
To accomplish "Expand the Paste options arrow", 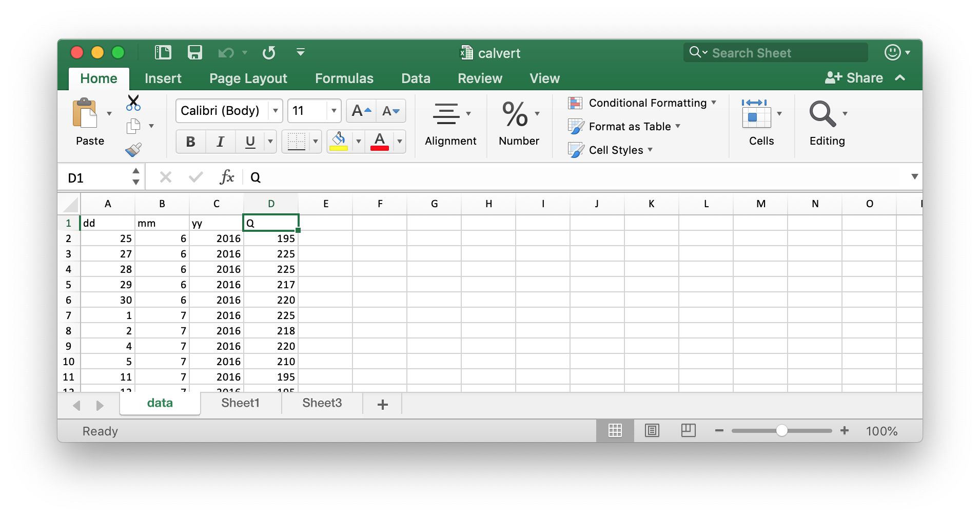I will (109, 113).
